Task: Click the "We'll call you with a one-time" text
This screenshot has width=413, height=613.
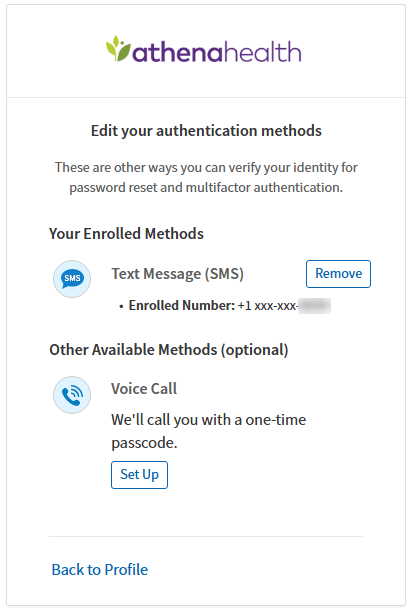Action: pos(208,420)
